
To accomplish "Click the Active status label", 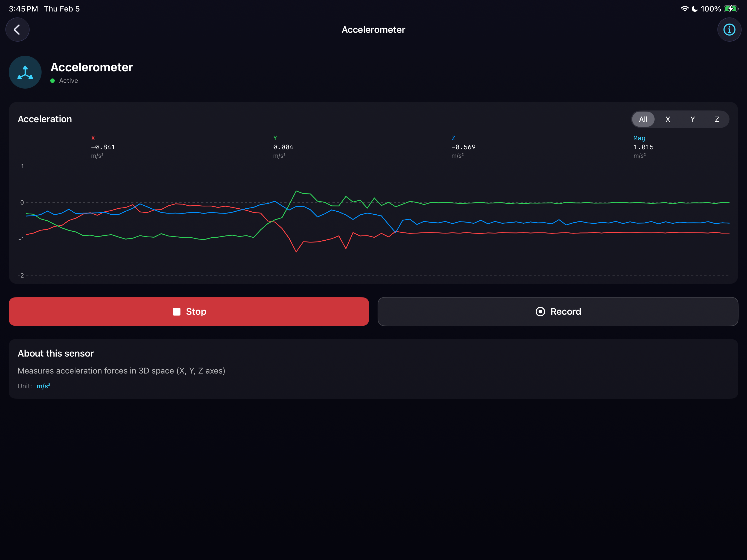I will (69, 81).
